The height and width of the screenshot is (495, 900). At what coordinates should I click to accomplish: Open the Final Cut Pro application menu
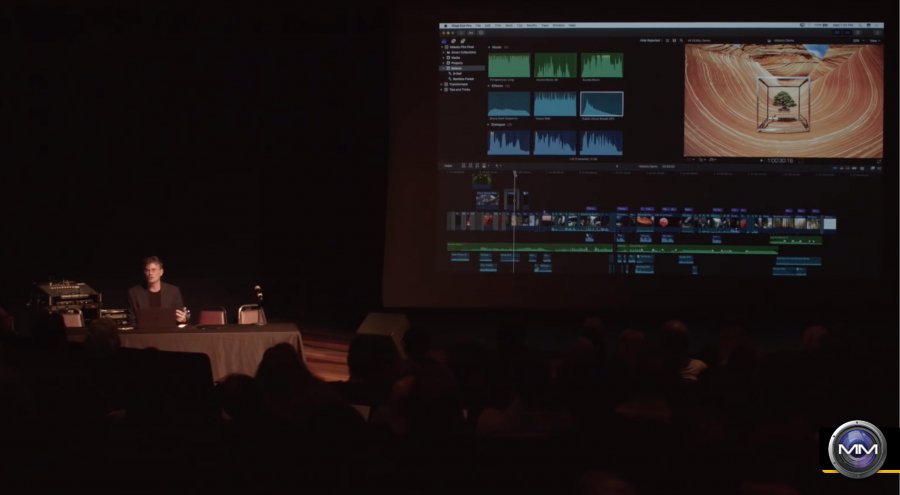(x=460, y=25)
